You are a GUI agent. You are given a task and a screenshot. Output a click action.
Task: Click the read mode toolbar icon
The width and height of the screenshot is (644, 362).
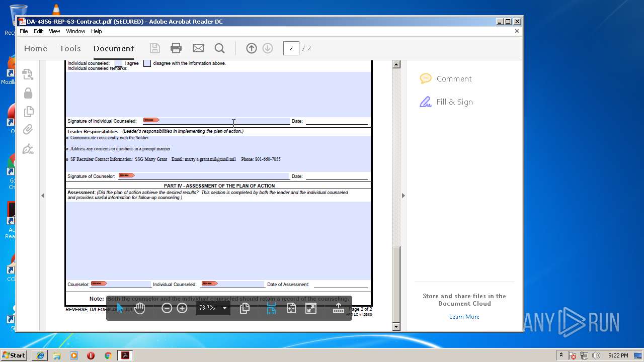[x=339, y=308]
